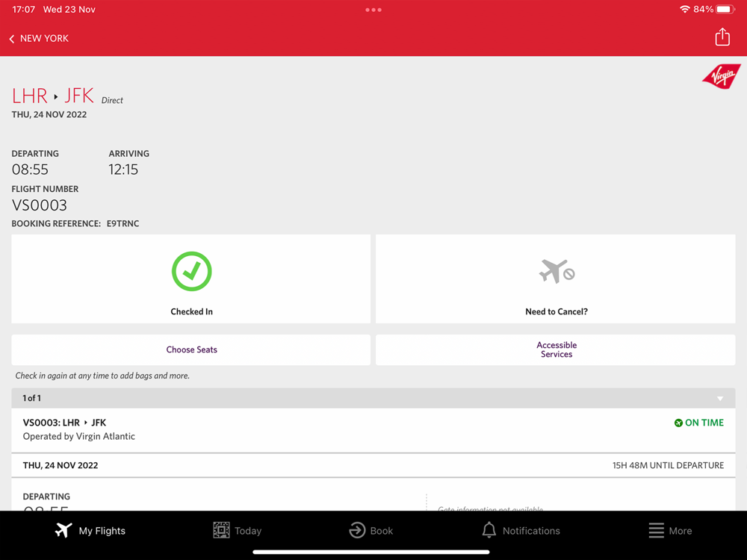Tap the My Flights plane icon

[x=63, y=530]
